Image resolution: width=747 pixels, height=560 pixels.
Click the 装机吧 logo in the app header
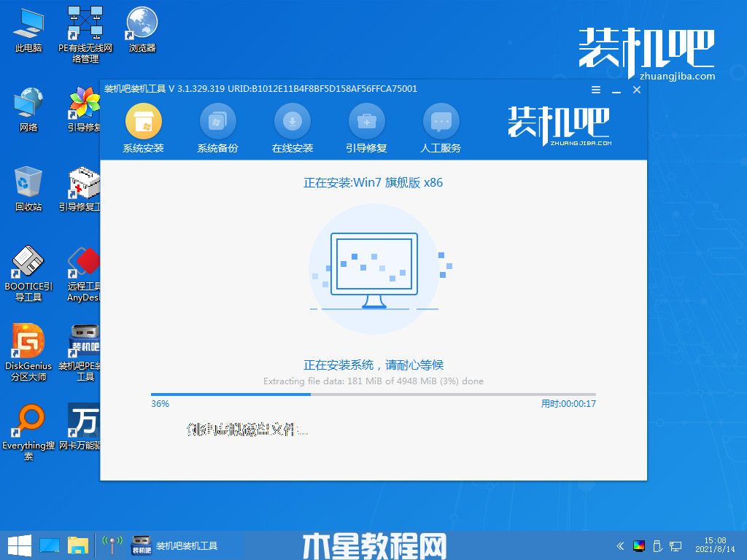(x=560, y=125)
